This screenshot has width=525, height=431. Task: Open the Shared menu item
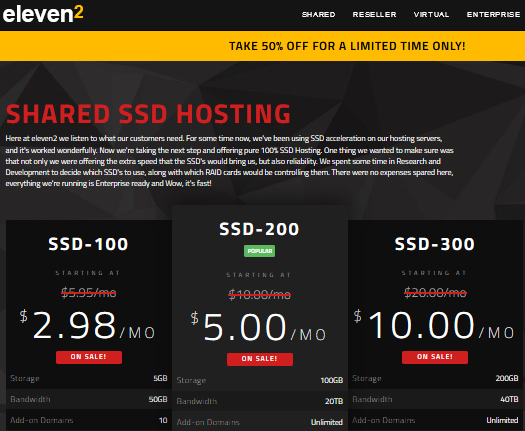(x=318, y=15)
